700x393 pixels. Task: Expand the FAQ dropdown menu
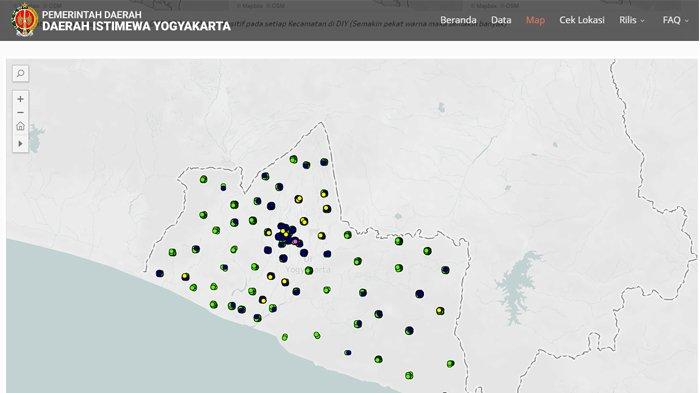(x=675, y=20)
